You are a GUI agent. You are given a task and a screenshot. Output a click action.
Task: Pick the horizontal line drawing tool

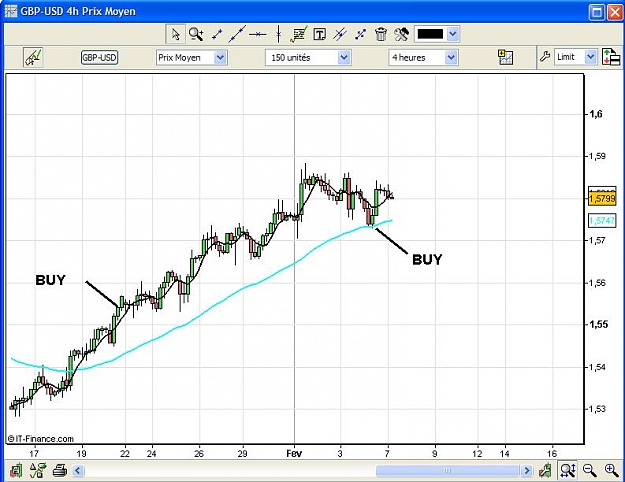click(x=257, y=35)
